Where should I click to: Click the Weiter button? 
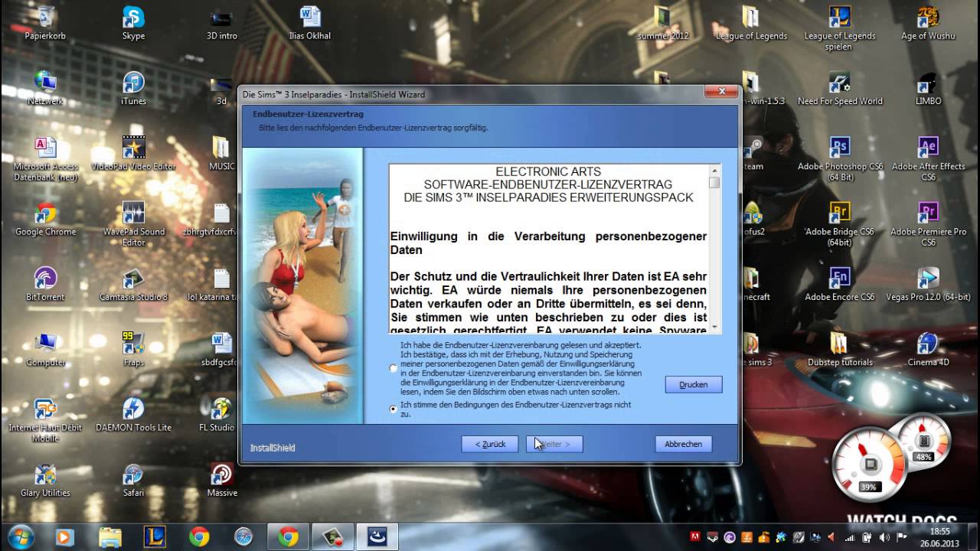[x=554, y=444]
